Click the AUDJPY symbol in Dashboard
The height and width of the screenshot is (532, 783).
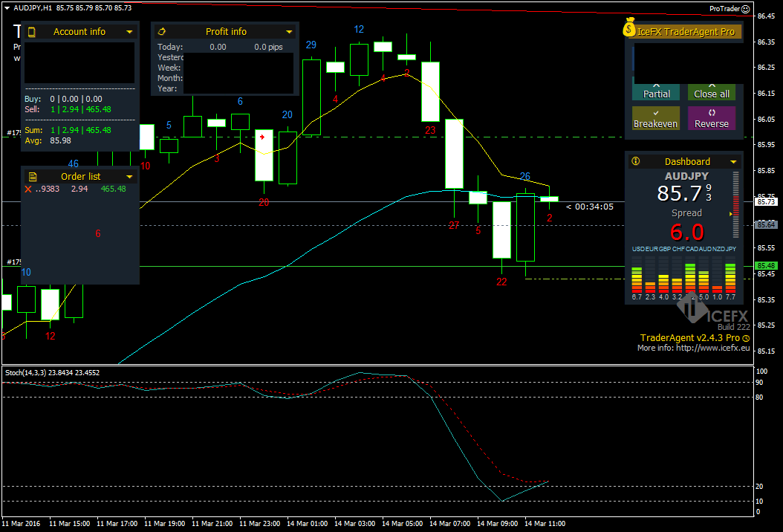[x=686, y=176]
